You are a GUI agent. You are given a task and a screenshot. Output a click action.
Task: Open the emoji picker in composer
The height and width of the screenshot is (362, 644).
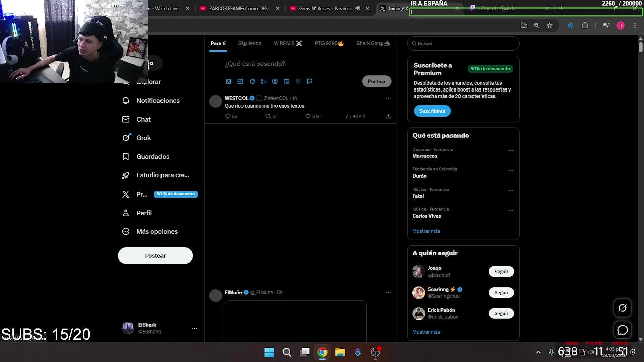[275, 81]
